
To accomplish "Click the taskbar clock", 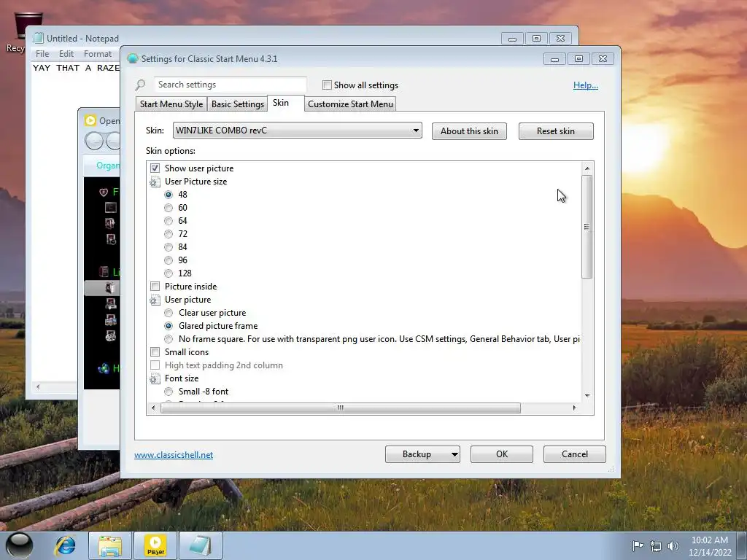I will coord(709,546).
